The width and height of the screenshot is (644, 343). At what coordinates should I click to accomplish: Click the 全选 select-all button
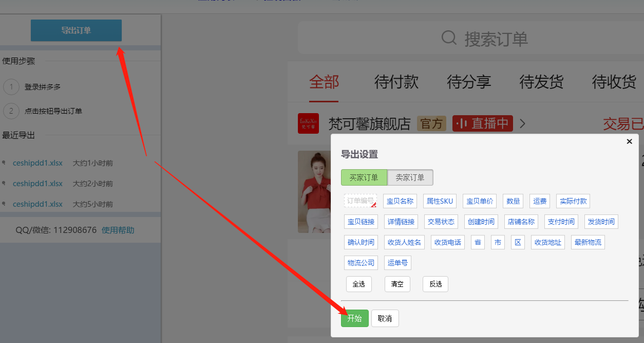click(359, 284)
